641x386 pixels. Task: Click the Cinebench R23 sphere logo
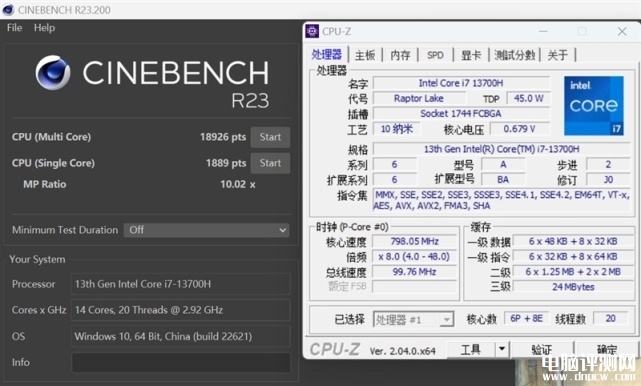[x=53, y=72]
